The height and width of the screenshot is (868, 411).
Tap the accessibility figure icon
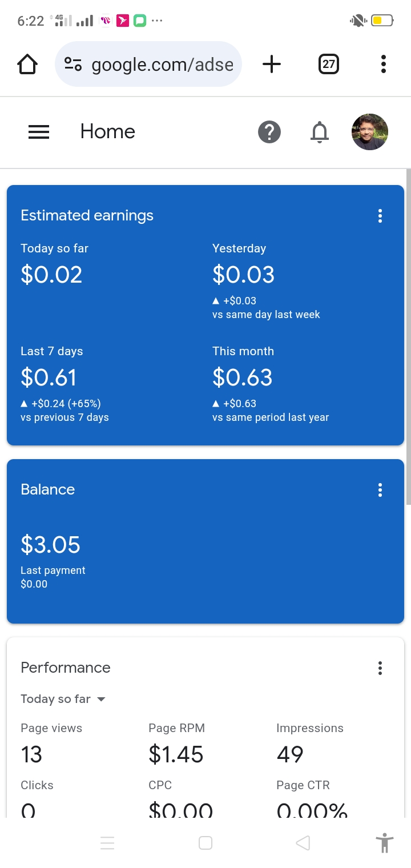click(385, 843)
